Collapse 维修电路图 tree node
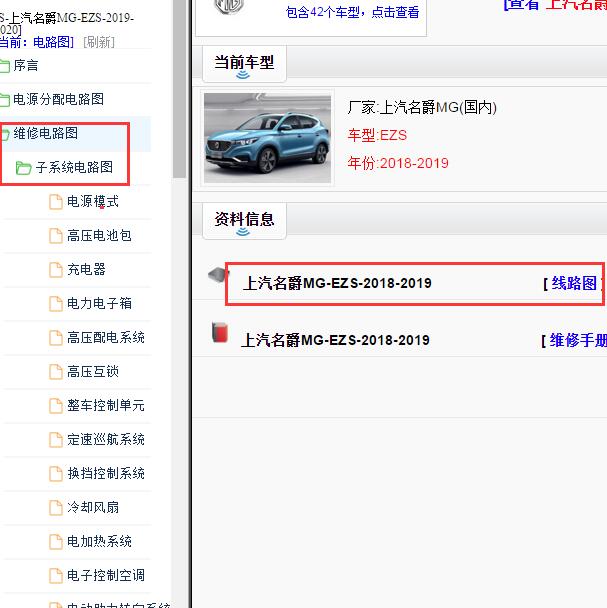 click(45, 133)
